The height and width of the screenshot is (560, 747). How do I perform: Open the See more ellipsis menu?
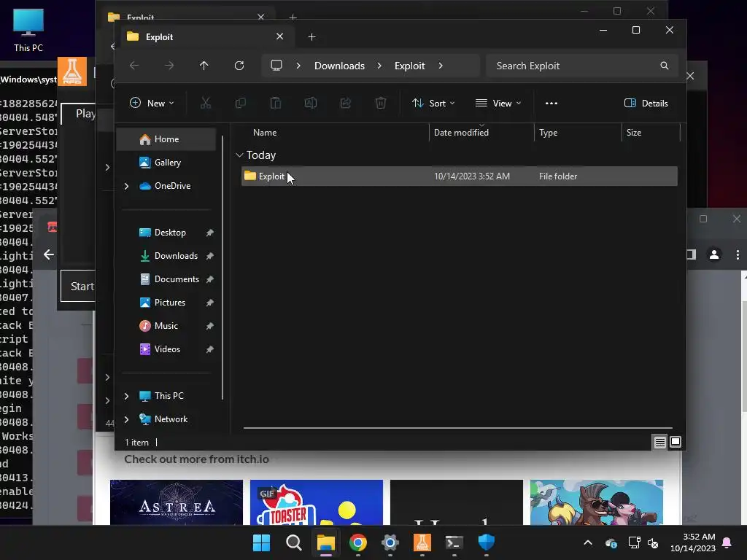click(x=551, y=104)
